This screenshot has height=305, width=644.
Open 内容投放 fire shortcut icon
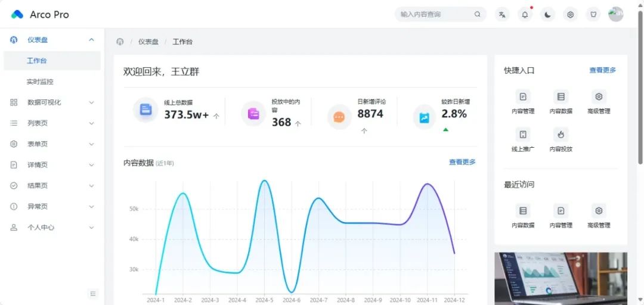click(x=561, y=134)
